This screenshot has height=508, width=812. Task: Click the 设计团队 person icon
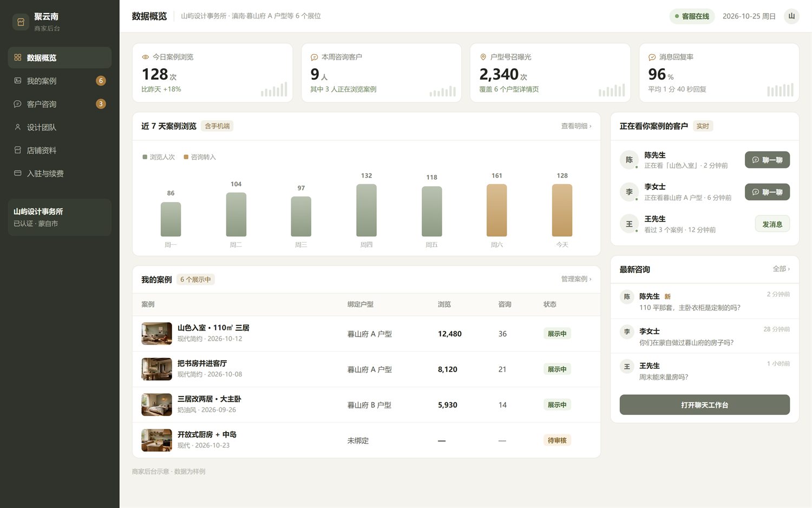[x=18, y=127]
